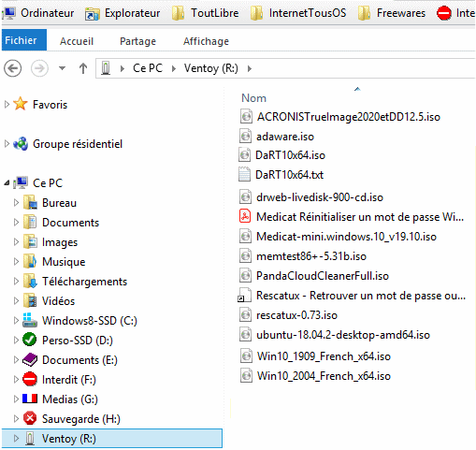This screenshot has height=450, width=476.
Task: Open the dropdown arrow after Ventoy (R:) in address bar
Action: [250, 68]
